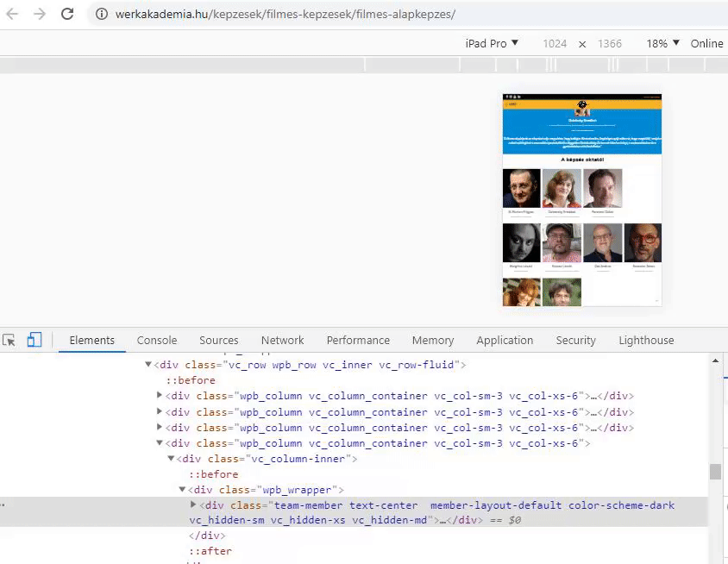Select the first ::before pseudo-element under vc_row
This screenshot has width=728, height=564.
(x=191, y=380)
